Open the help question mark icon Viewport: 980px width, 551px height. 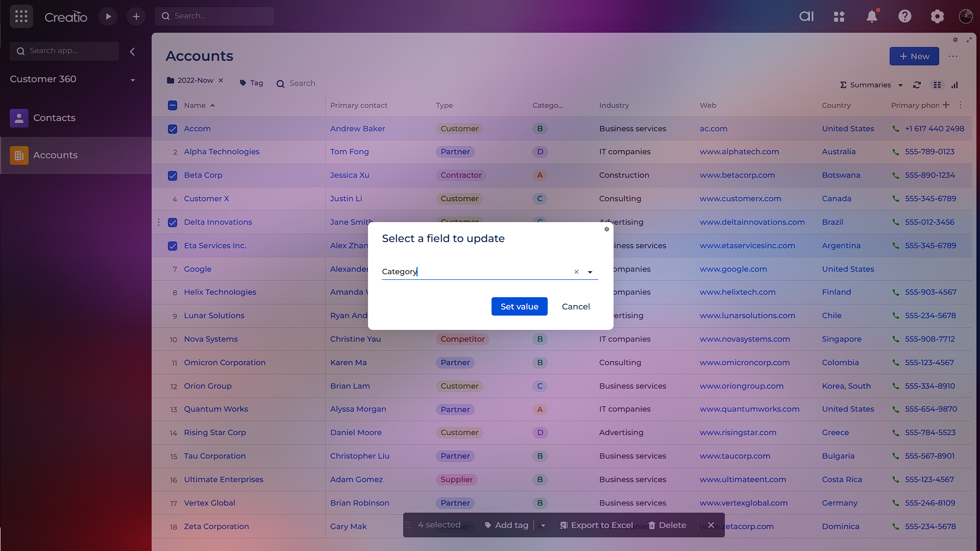point(904,16)
